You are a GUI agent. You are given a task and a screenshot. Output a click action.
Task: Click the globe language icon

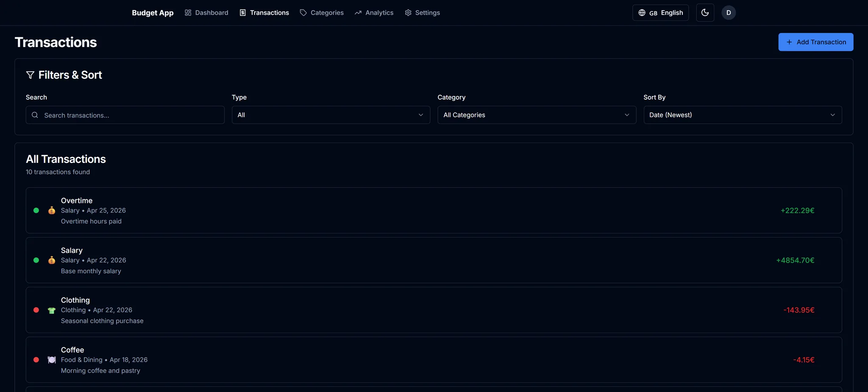(x=642, y=13)
